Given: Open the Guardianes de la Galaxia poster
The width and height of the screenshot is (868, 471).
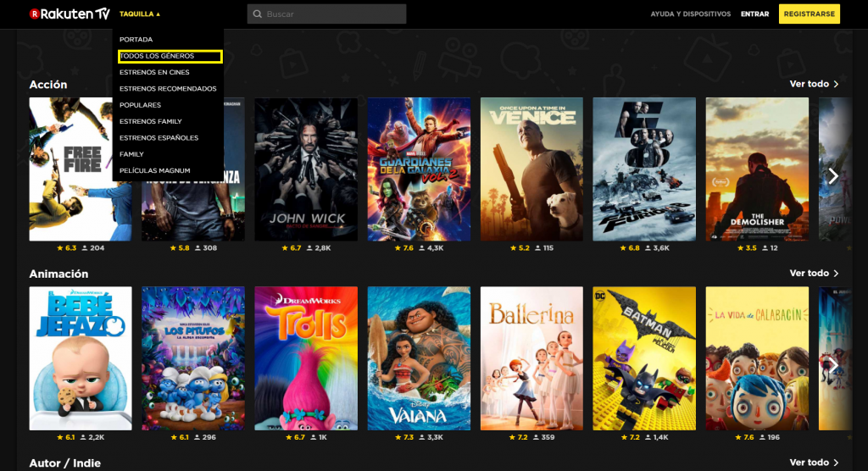Looking at the screenshot, I should click(419, 169).
